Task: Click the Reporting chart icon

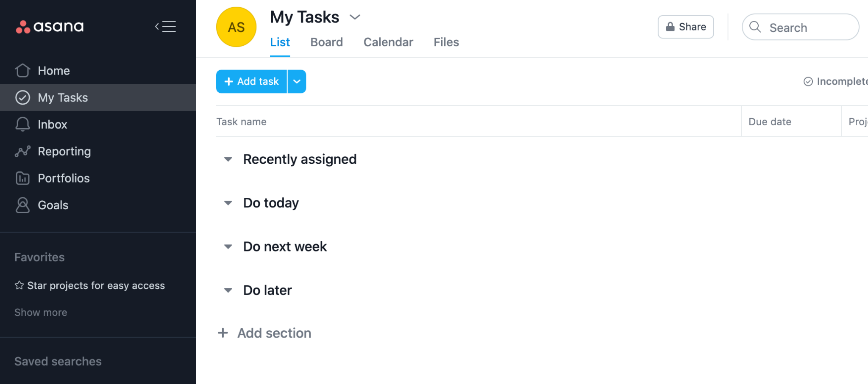Action: (x=22, y=151)
